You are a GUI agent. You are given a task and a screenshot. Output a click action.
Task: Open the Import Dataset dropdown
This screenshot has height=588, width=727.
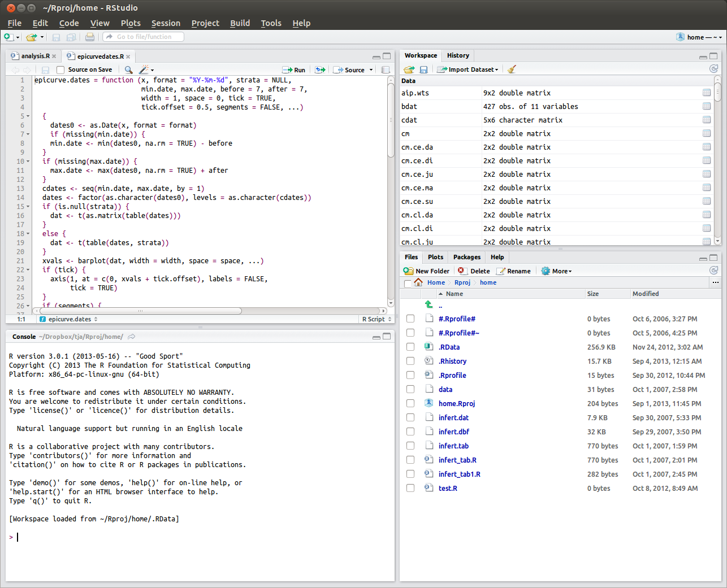(x=468, y=69)
